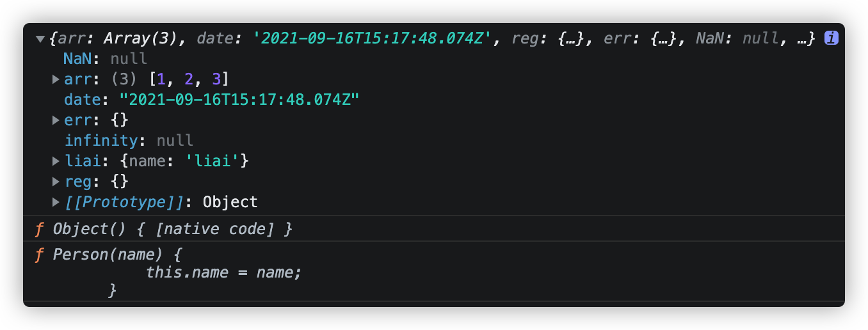Image resolution: width=868 pixels, height=330 pixels.
Task: Select the date property key
Action: [82, 100]
